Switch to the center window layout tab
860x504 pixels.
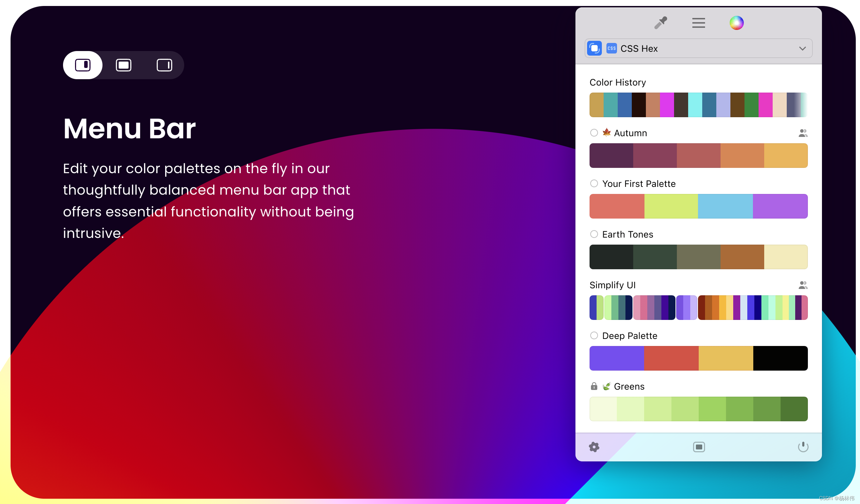point(124,65)
